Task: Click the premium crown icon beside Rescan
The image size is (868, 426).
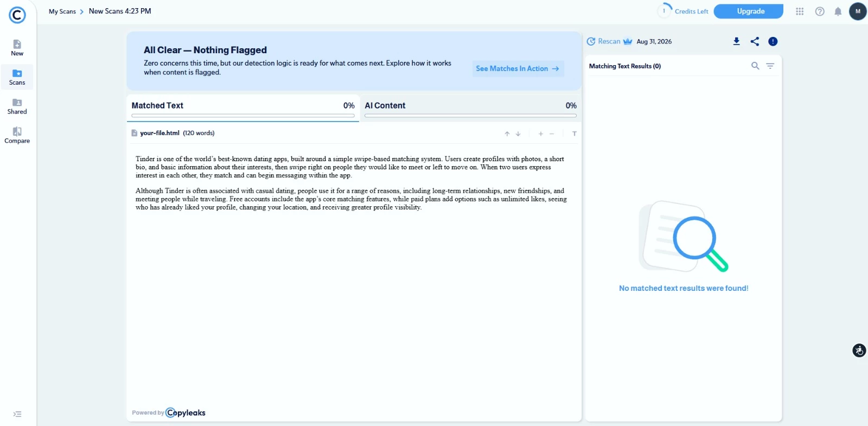Action: (628, 41)
